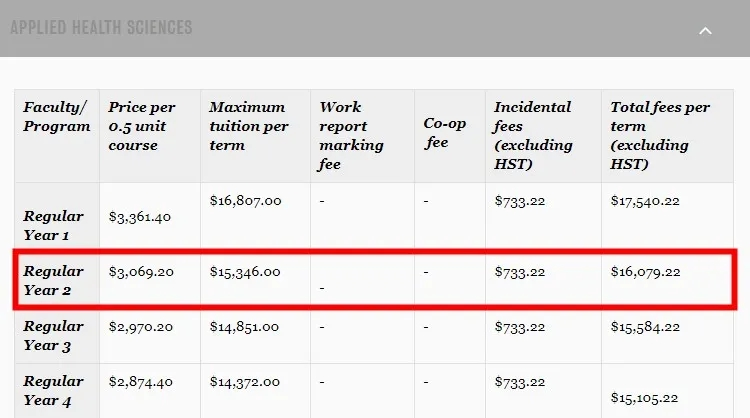This screenshot has height=418, width=750.
Task: Click the Work report marking fee header
Action: 351,136
